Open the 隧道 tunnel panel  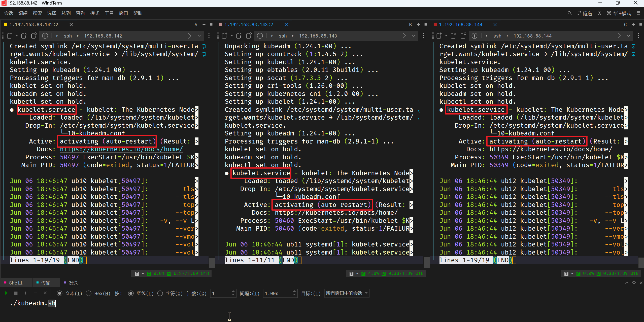click(585, 13)
